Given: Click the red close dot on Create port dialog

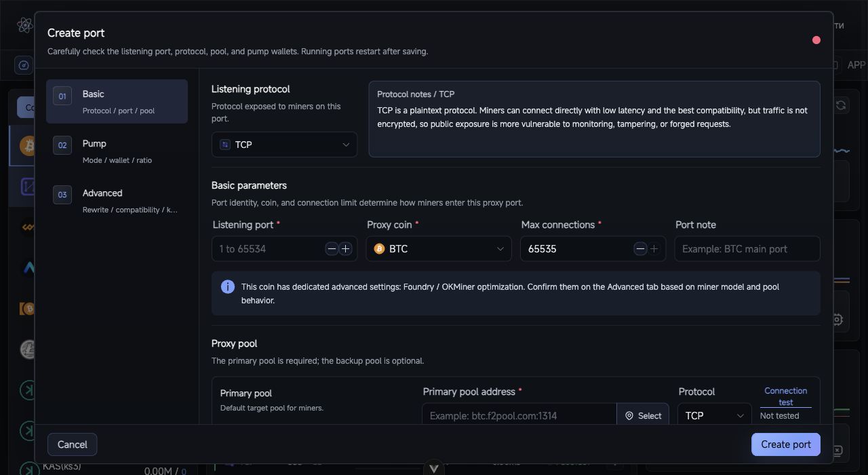Looking at the screenshot, I should [816, 40].
